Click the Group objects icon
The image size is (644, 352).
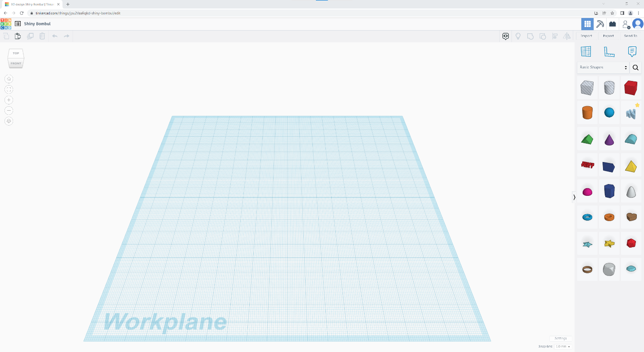coord(531,36)
